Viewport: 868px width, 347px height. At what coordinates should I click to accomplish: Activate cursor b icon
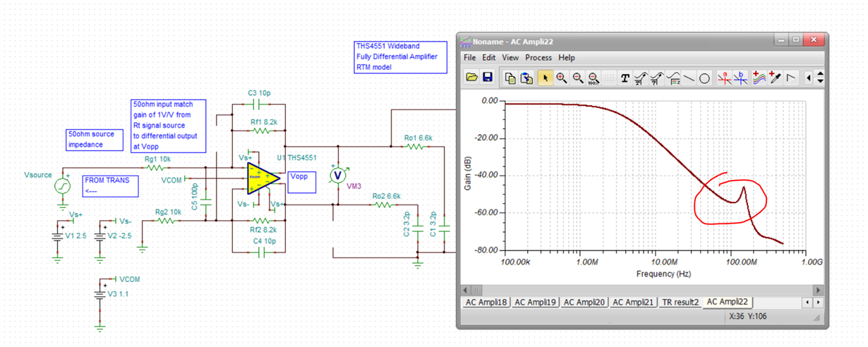(740, 78)
